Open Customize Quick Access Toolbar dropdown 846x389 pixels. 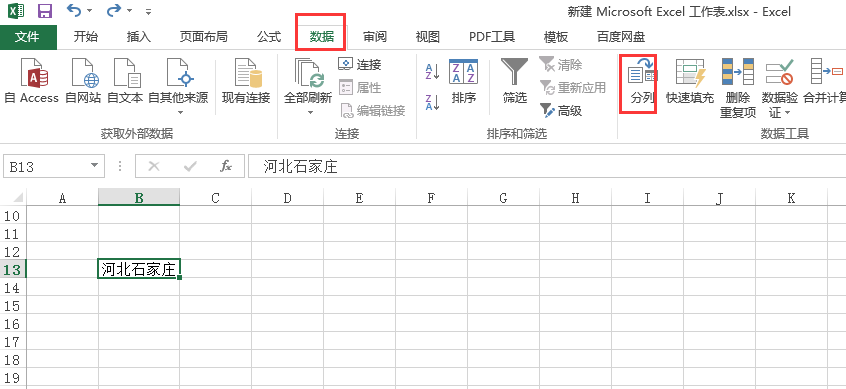point(149,11)
